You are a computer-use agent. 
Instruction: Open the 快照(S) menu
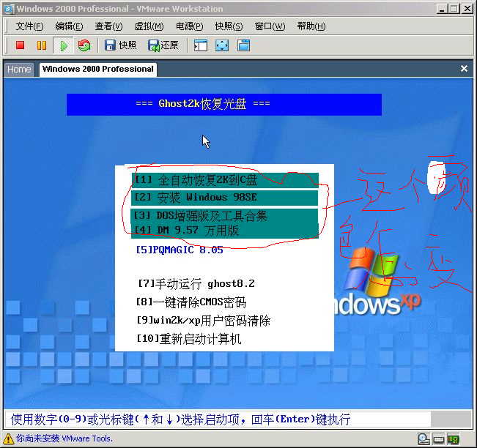click(229, 26)
